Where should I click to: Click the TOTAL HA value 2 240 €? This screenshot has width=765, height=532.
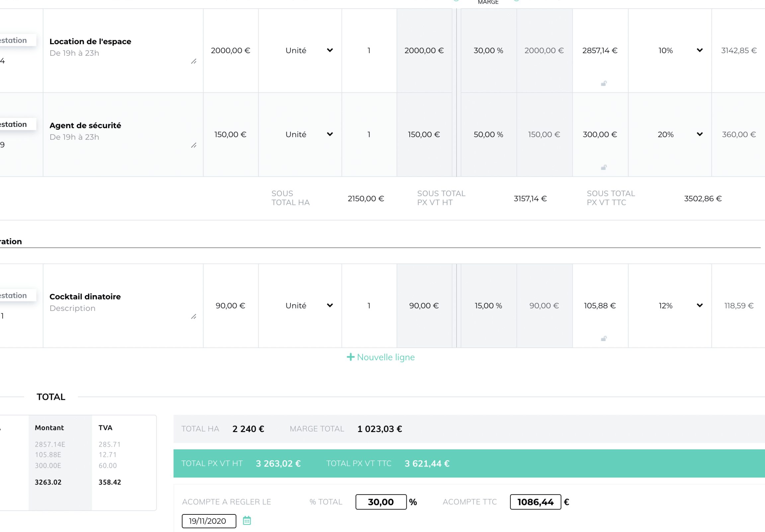248,429
